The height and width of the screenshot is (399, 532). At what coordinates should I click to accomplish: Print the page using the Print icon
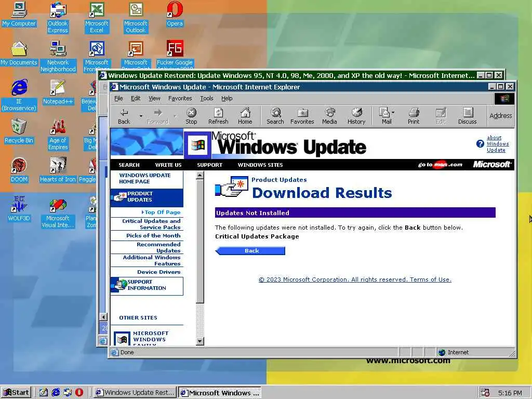pos(414,116)
